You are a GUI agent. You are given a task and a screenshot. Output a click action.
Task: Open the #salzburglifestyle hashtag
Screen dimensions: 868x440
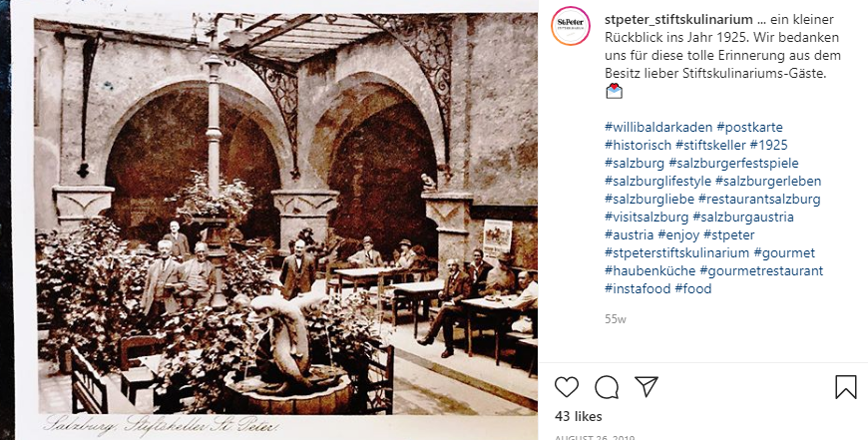[657, 181]
